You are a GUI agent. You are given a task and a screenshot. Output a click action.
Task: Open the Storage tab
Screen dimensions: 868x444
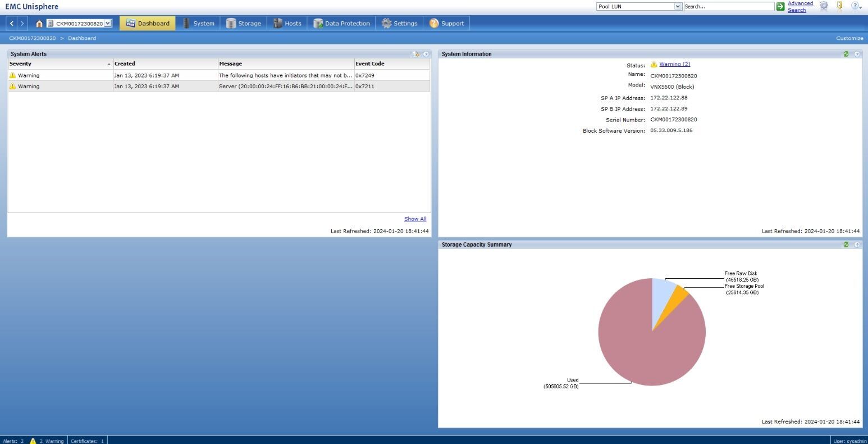coord(244,24)
